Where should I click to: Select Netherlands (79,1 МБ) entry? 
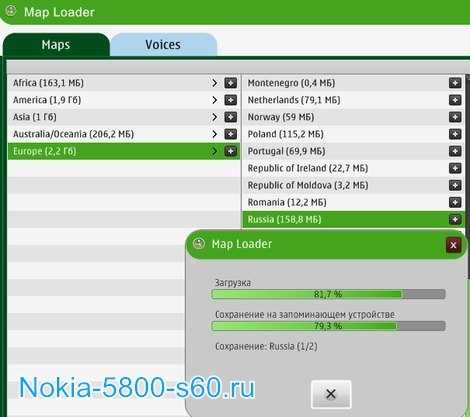(x=353, y=100)
